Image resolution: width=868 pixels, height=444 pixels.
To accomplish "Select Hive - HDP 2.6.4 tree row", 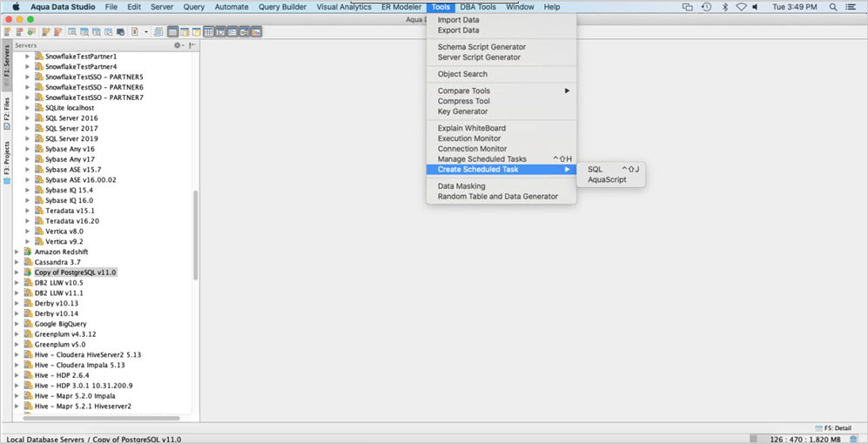I will (x=62, y=375).
